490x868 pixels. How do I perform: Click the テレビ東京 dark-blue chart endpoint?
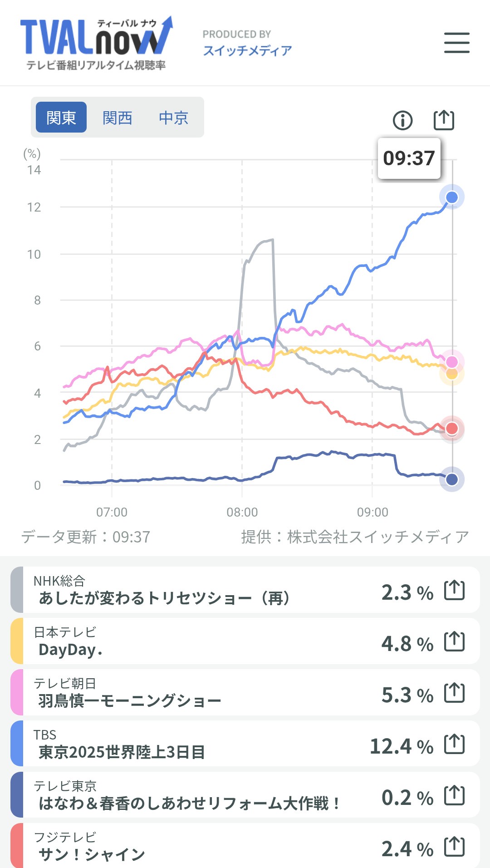pos(452,479)
